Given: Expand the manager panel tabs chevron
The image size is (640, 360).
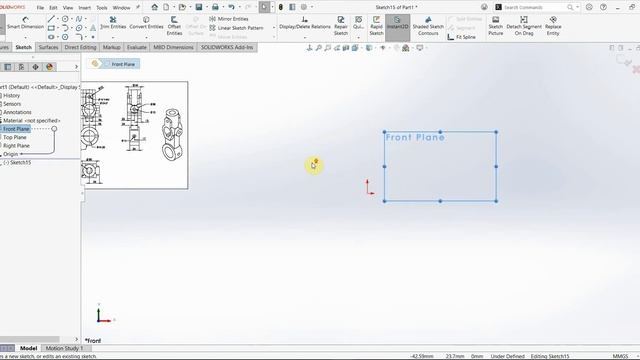Looking at the screenshot, I should [x=76, y=67].
